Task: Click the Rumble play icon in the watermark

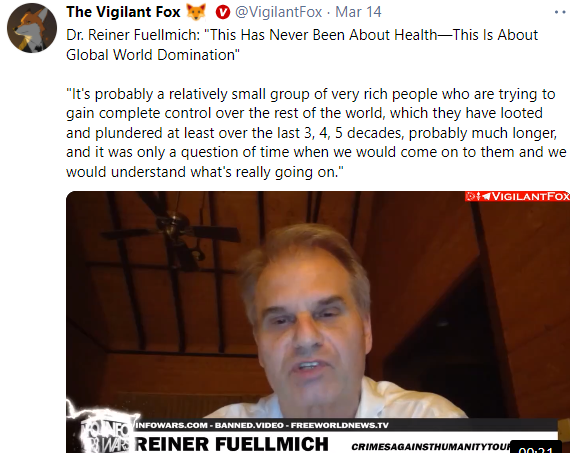Action: pos(470,196)
